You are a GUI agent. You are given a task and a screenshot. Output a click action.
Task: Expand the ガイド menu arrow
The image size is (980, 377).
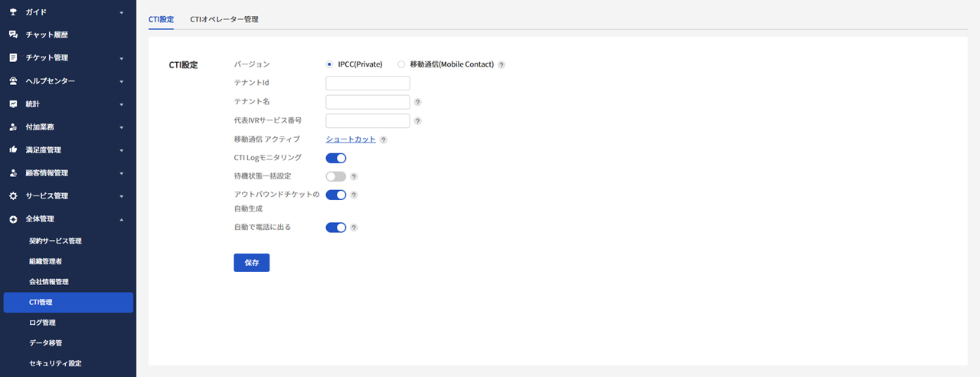tap(121, 13)
